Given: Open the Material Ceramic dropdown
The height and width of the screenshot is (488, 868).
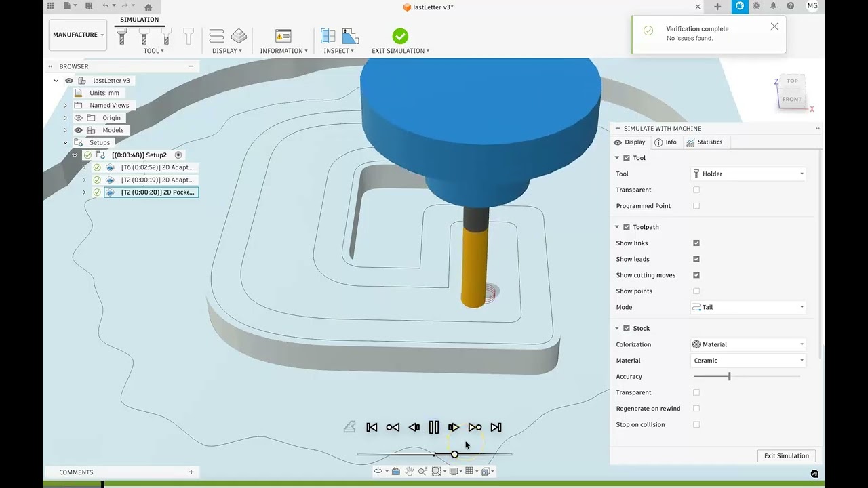Looking at the screenshot, I should (749, 361).
